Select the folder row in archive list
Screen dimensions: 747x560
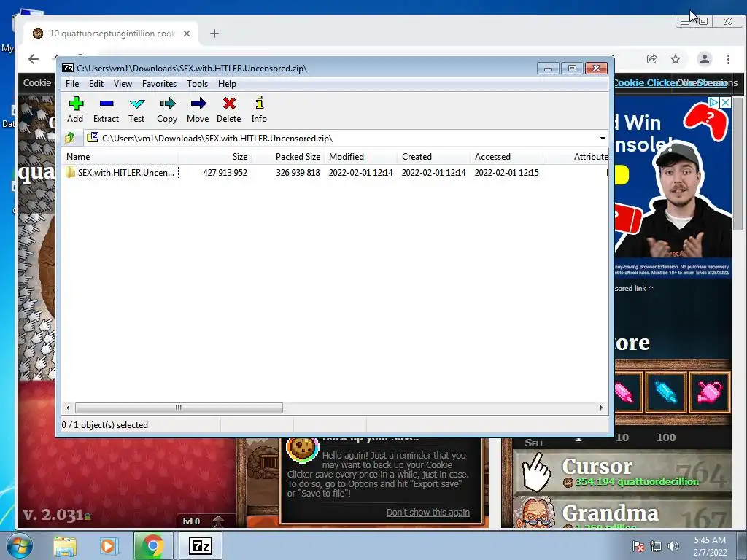point(336,172)
